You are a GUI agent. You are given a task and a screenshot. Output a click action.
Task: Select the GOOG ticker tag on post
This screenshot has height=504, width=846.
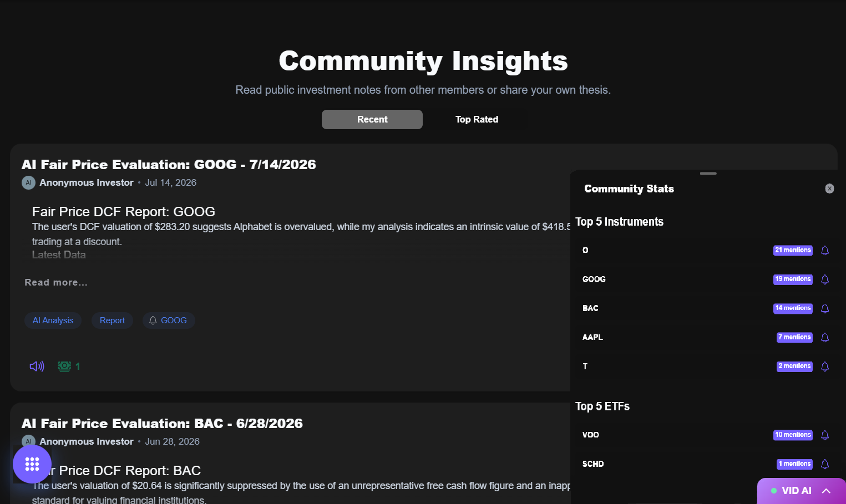click(169, 320)
